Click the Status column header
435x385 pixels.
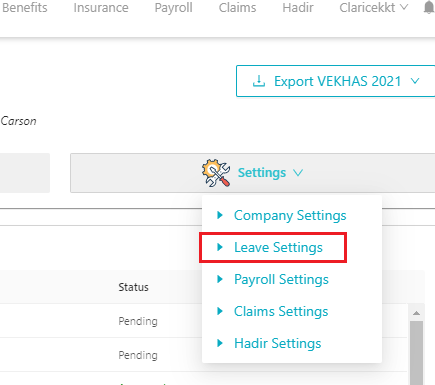(x=134, y=287)
